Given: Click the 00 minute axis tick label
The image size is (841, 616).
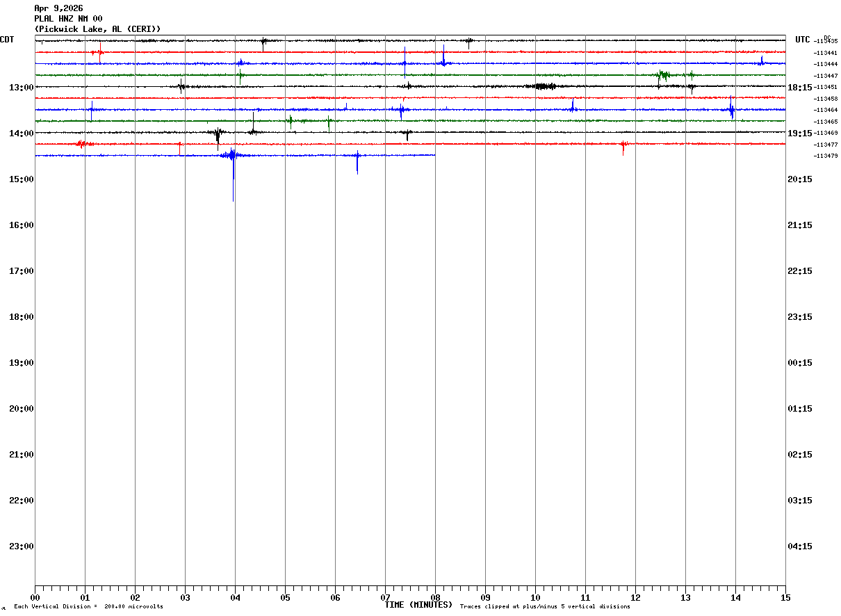Looking at the screenshot, I should pyautogui.click(x=35, y=597).
